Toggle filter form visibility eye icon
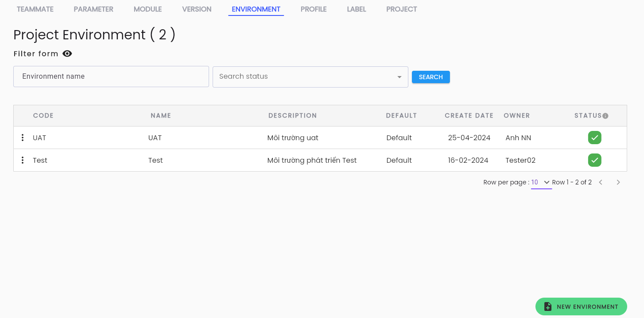The height and width of the screenshot is (318, 644). point(67,54)
